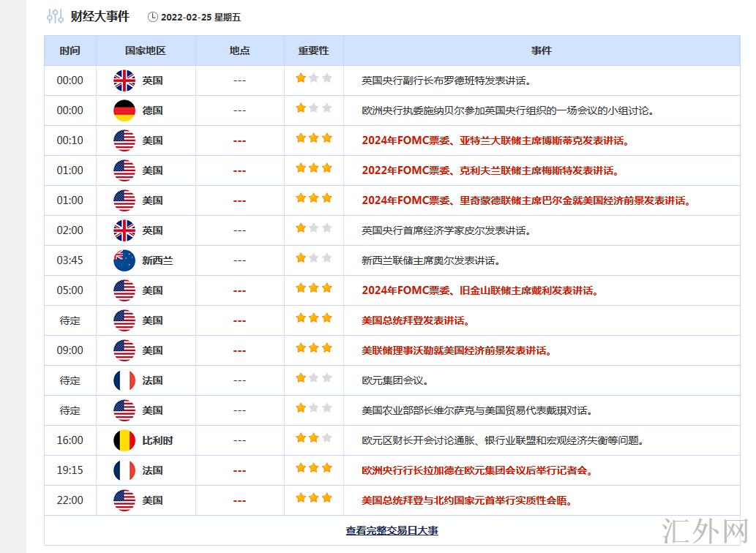Click the 2022-02-25 星期五 date label
756x553 pixels.
click(x=201, y=17)
